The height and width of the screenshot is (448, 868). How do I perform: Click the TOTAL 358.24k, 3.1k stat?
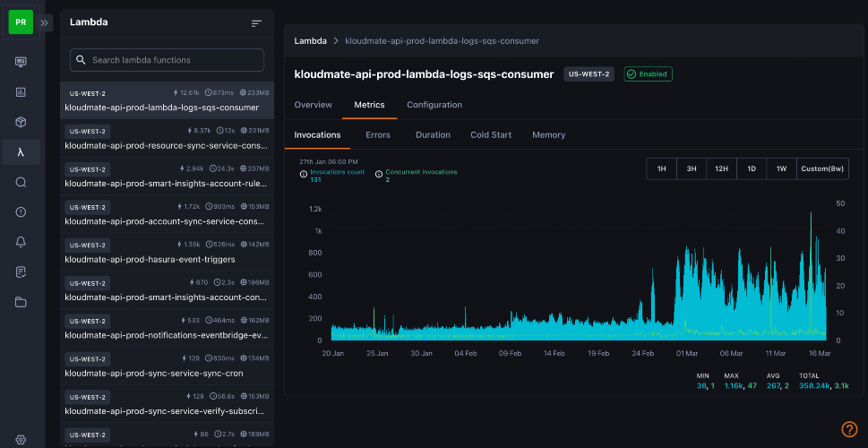tap(824, 381)
